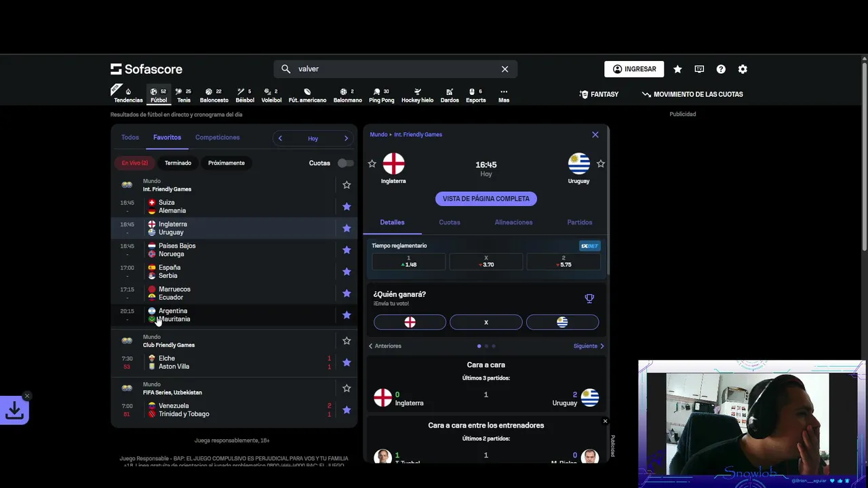Close the advertisement with the X
Viewport: 868px width, 488px height.
point(605,421)
